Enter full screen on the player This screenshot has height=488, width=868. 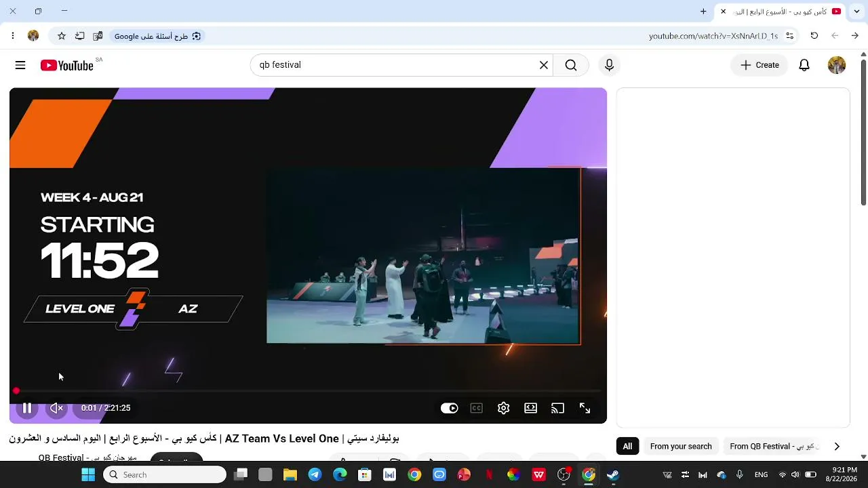[x=585, y=408]
